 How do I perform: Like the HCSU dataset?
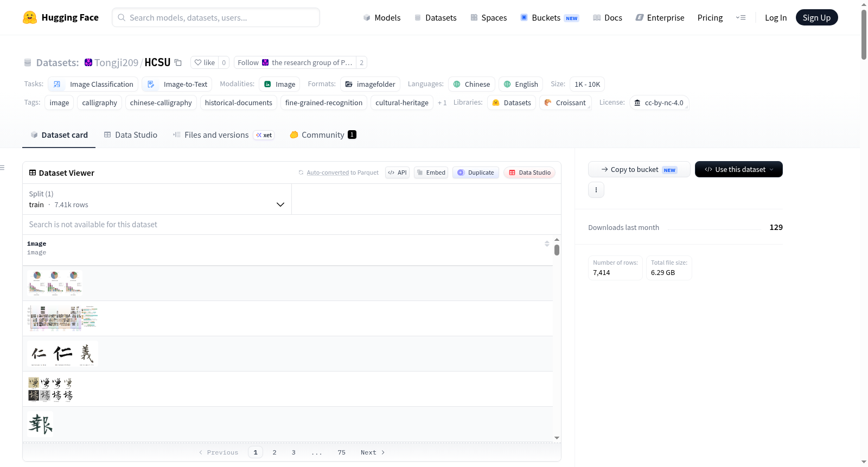point(205,62)
